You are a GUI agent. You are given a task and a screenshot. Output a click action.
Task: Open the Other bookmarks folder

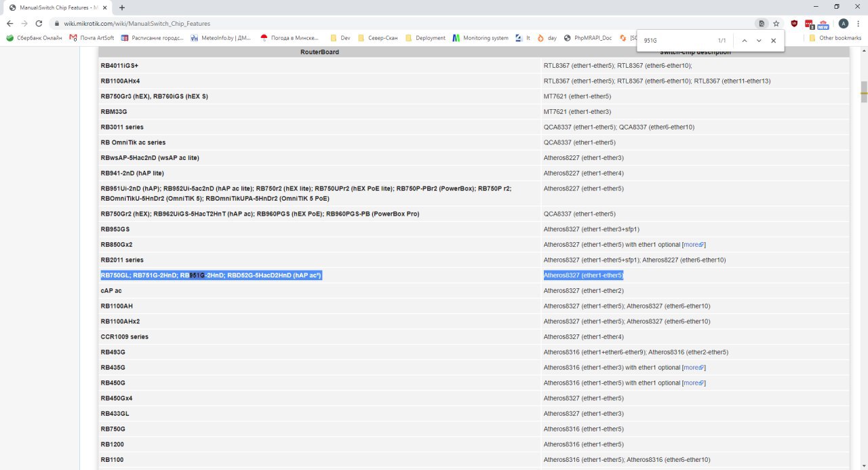click(835, 38)
